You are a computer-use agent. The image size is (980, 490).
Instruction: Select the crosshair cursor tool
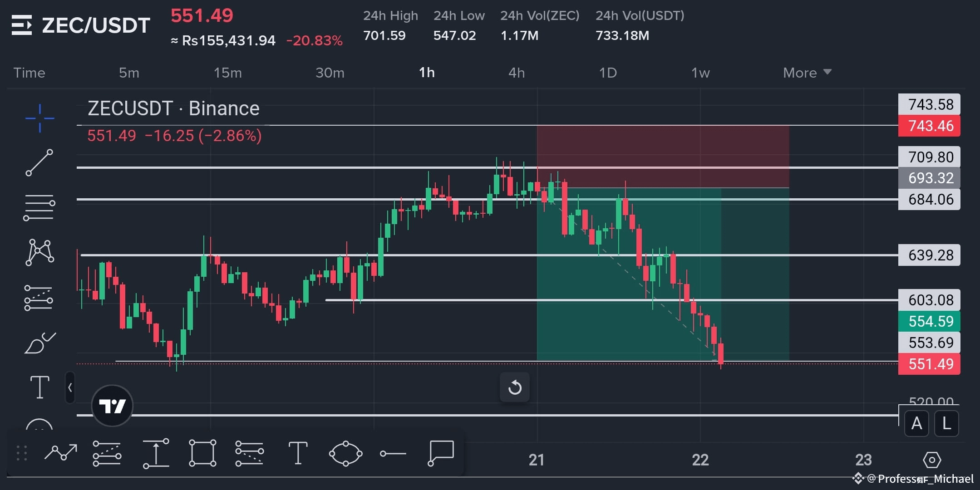pos(40,118)
